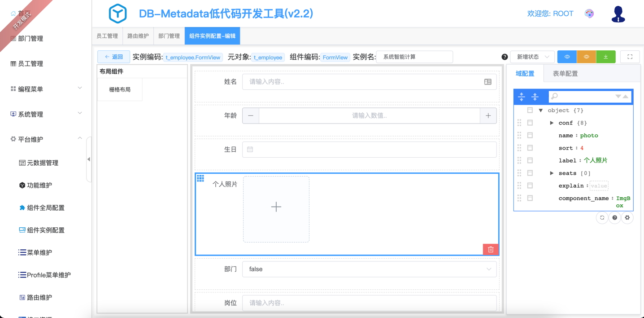The width and height of the screenshot is (644, 318).
Task: Toggle fullscreen mode for the editor
Action: (x=630, y=57)
